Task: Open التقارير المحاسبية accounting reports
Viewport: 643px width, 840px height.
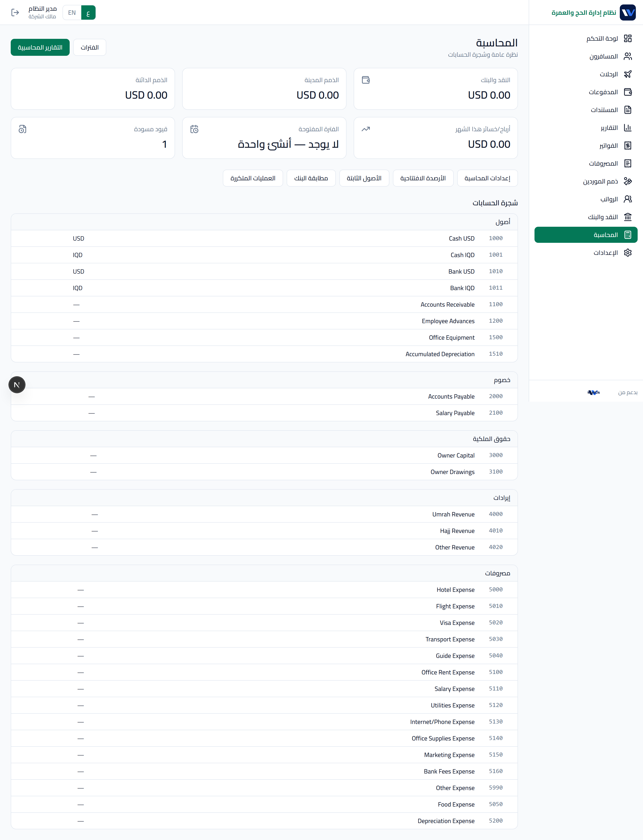Action: pos(40,48)
